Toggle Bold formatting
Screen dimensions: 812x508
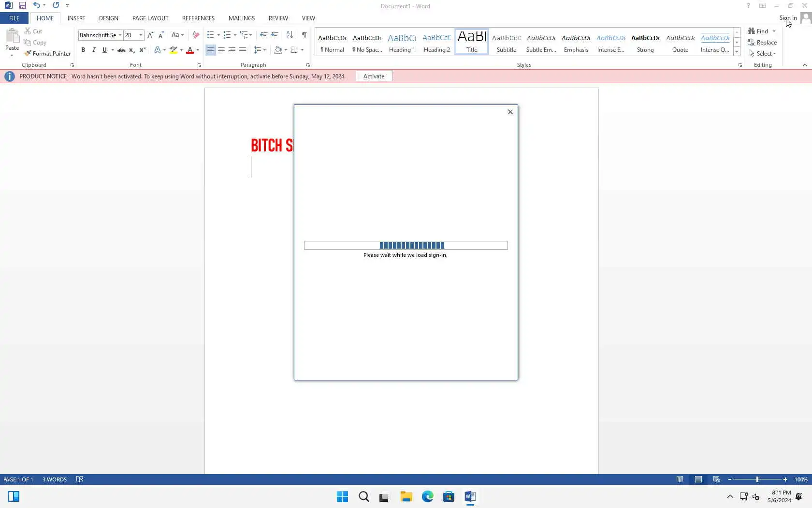[x=83, y=50]
